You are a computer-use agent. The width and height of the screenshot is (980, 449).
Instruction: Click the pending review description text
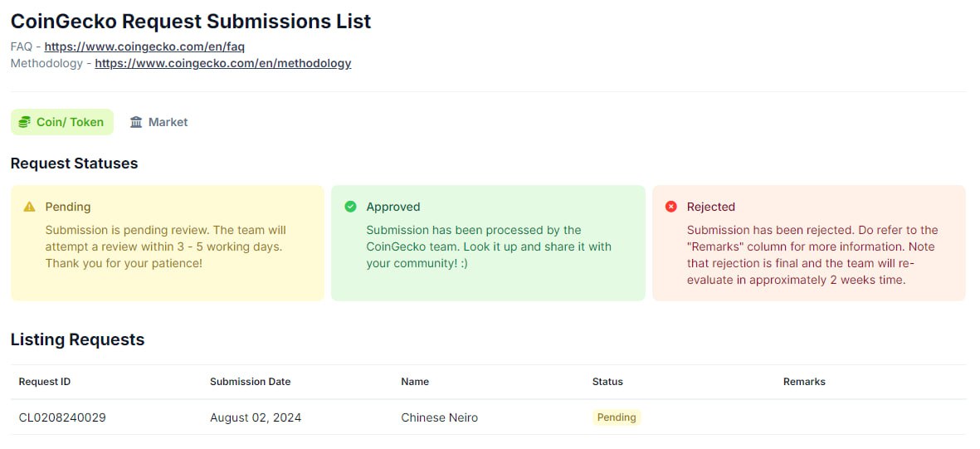coord(166,247)
